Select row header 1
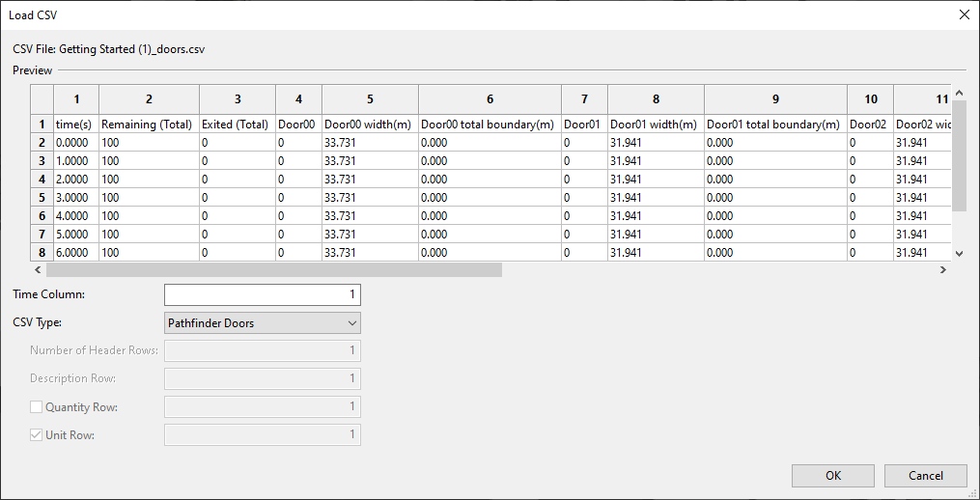This screenshot has width=980, height=500. click(42, 125)
